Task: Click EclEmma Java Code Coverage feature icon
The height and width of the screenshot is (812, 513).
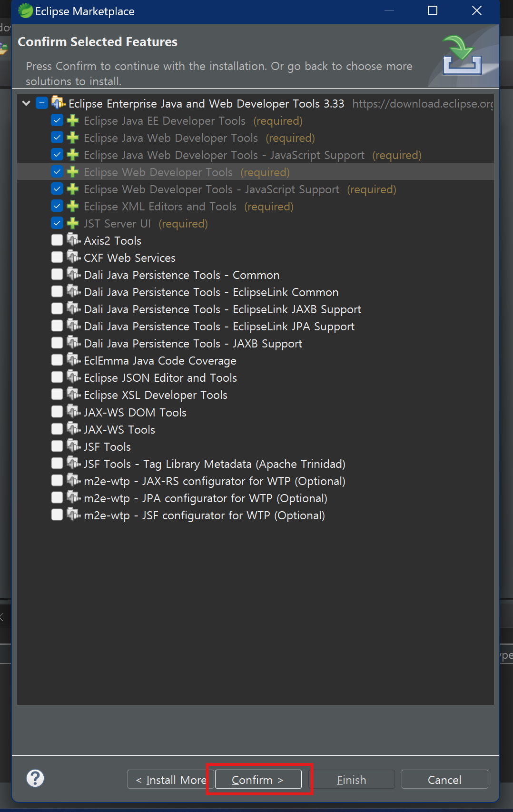Action: [x=73, y=359]
